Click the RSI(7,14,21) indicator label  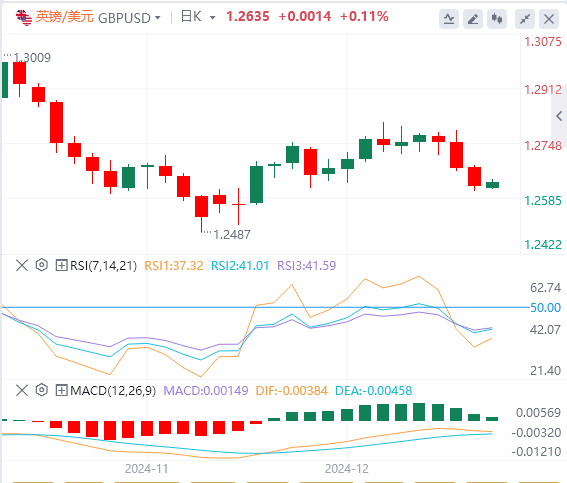pyautogui.click(x=103, y=266)
